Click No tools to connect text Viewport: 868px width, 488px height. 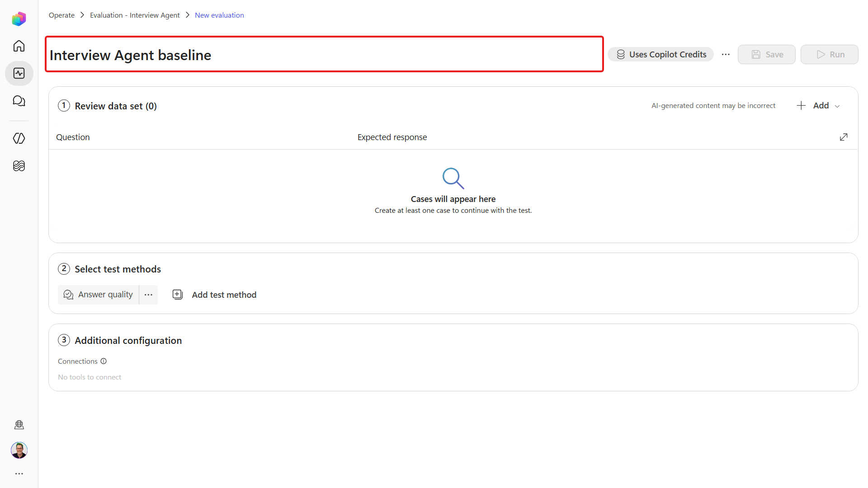tap(90, 377)
